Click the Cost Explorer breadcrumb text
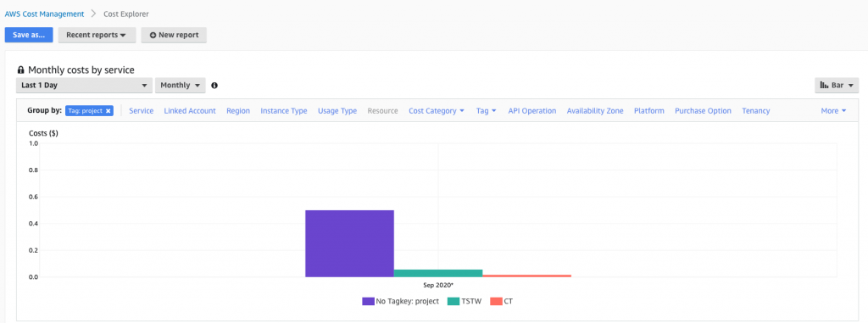868x323 pixels. (126, 14)
